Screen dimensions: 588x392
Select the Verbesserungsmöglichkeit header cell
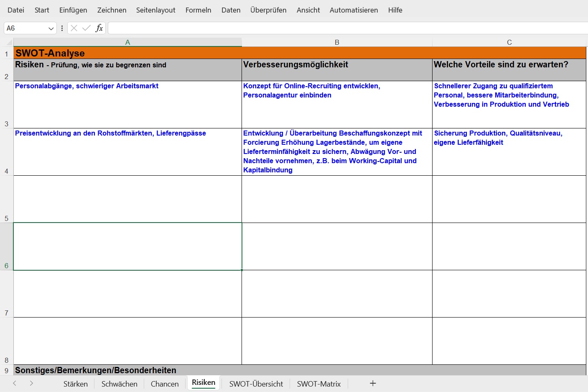pos(337,70)
